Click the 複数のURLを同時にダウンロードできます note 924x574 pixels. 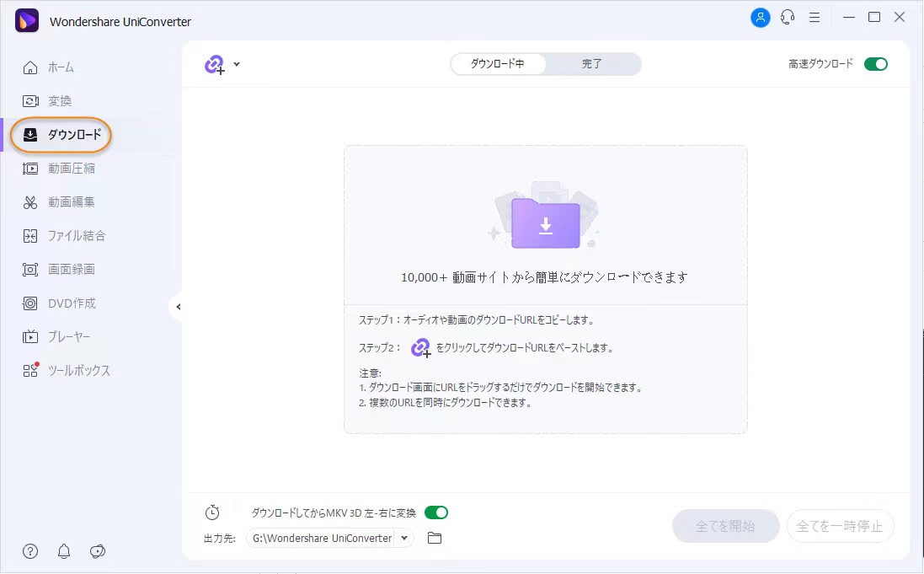[x=446, y=403]
